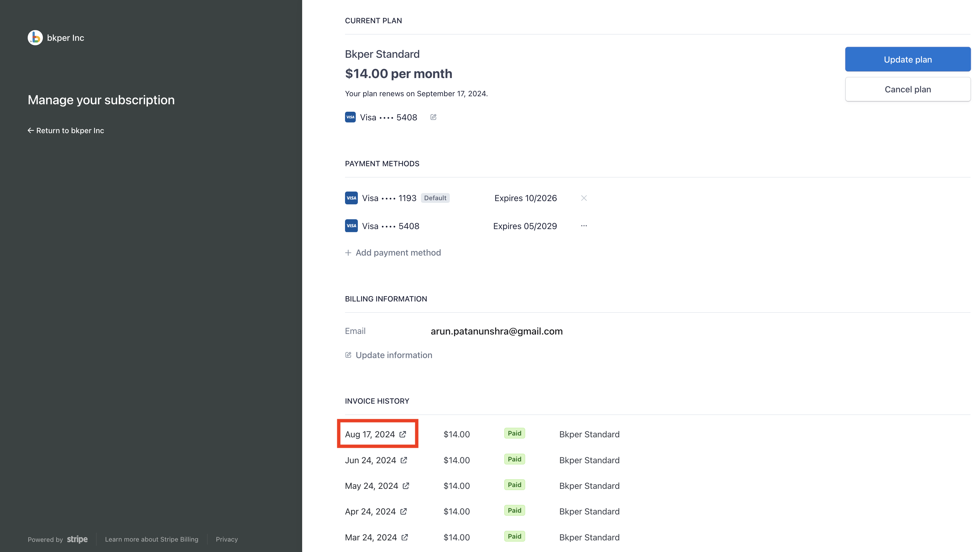The image size is (980, 552).
Task: Open the Privacy page
Action: [x=226, y=539]
